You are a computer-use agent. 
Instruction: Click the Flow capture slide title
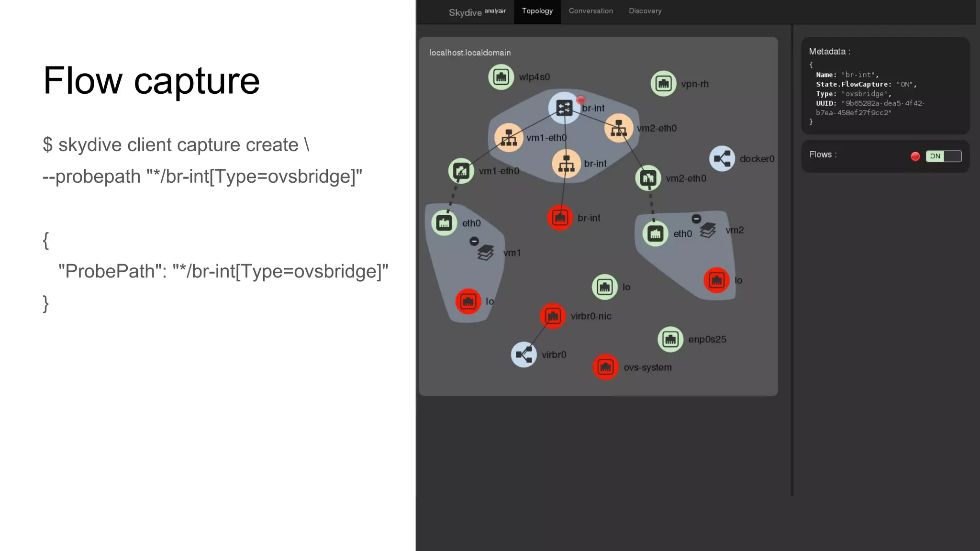[x=151, y=80]
